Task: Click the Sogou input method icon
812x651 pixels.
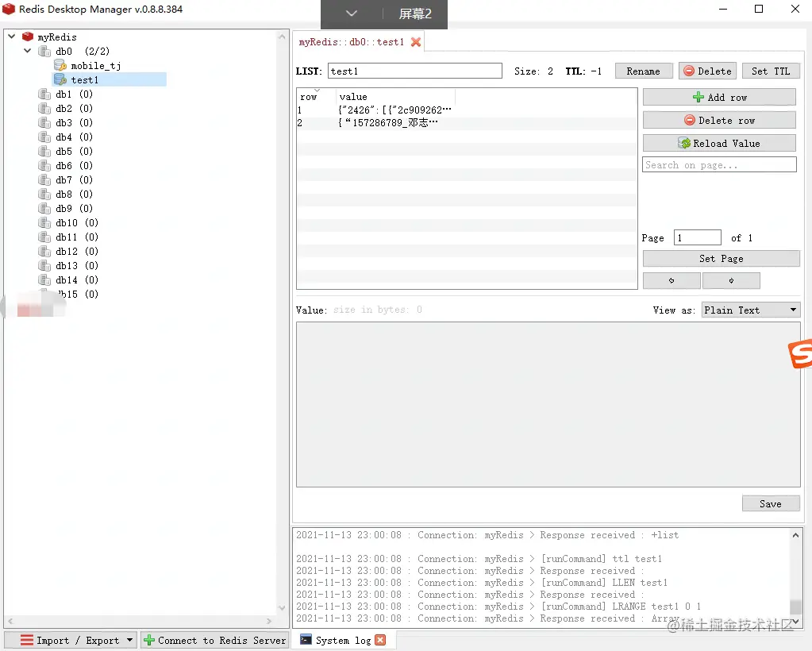Action: pyautogui.click(x=801, y=354)
